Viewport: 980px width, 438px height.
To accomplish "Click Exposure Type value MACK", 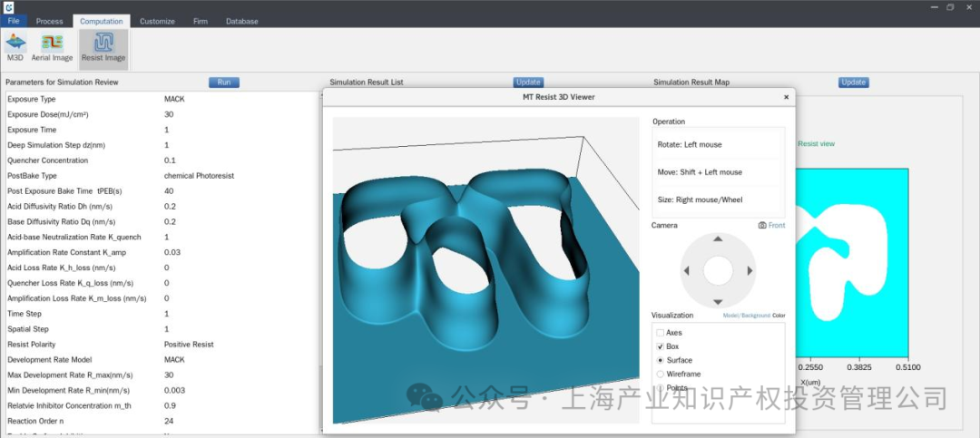I will point(174,99).
